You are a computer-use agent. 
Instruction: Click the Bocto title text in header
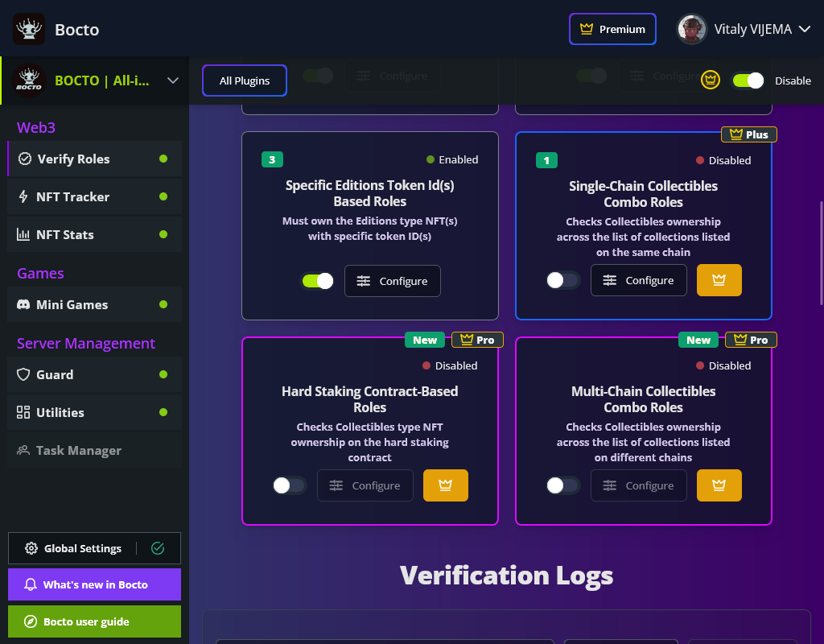point(76,30)
